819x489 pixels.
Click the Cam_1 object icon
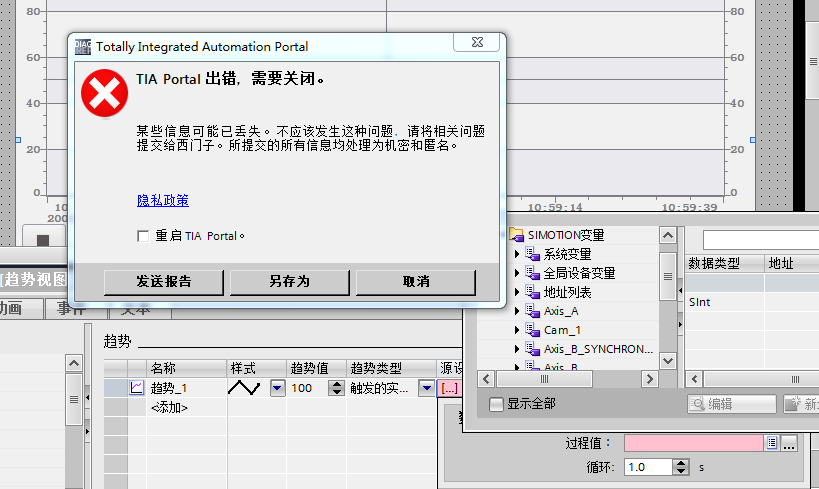[x=532, y=330]
